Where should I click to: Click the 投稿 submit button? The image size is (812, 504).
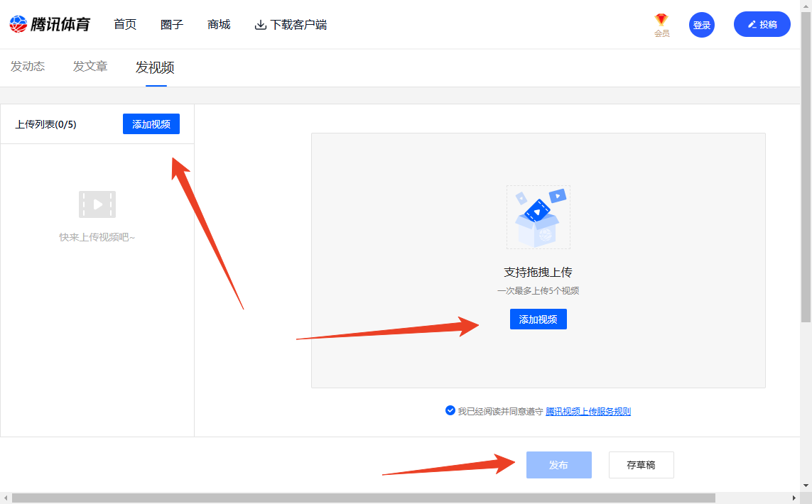762,24
